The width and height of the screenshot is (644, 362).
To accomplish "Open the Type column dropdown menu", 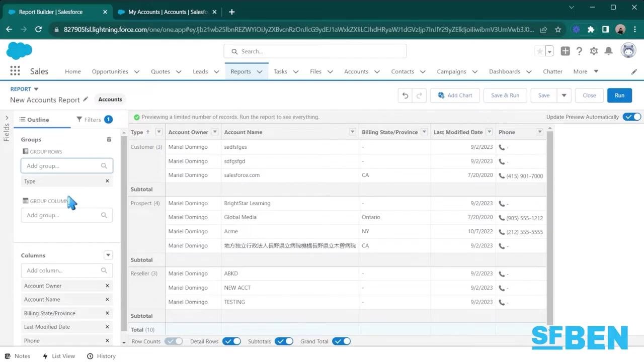I will [159, 132].
